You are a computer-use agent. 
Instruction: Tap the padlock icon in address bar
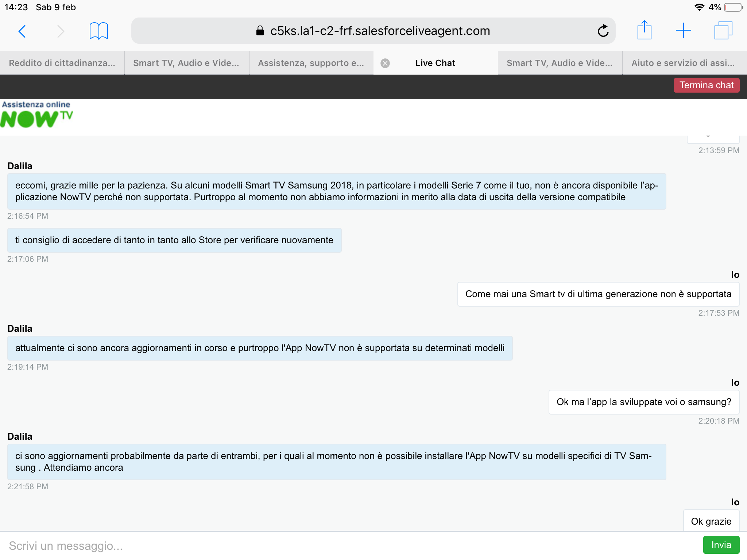tap(260, 31)
